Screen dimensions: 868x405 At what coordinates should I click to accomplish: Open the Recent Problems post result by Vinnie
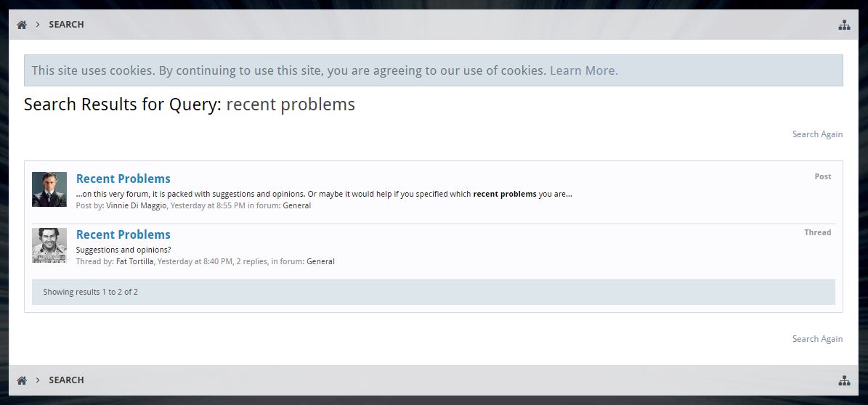[x=123, y=179]
